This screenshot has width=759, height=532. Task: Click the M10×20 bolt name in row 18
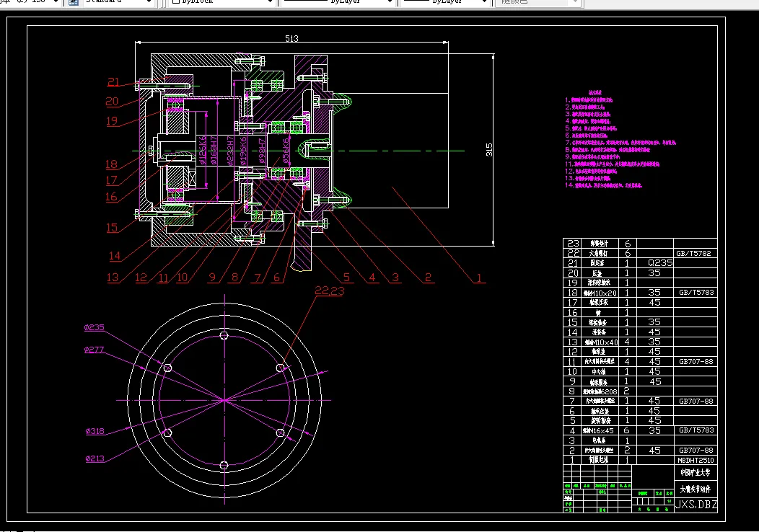[x=600, y=293]
